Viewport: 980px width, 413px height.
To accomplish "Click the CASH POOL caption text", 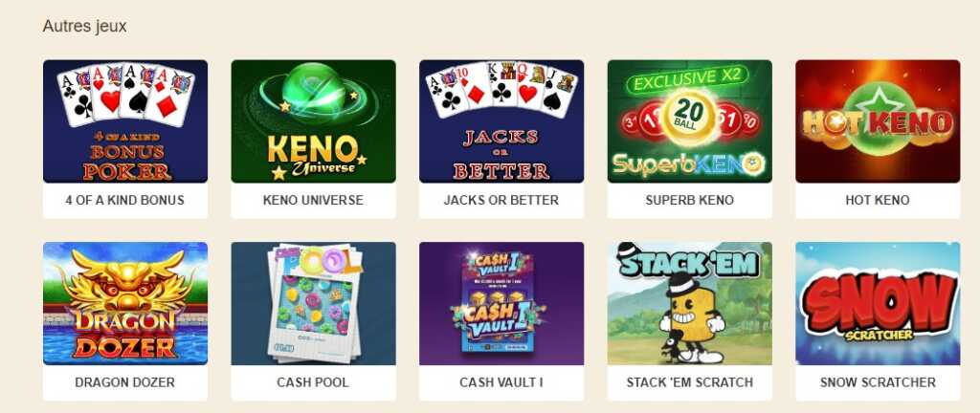I will 313,382.
